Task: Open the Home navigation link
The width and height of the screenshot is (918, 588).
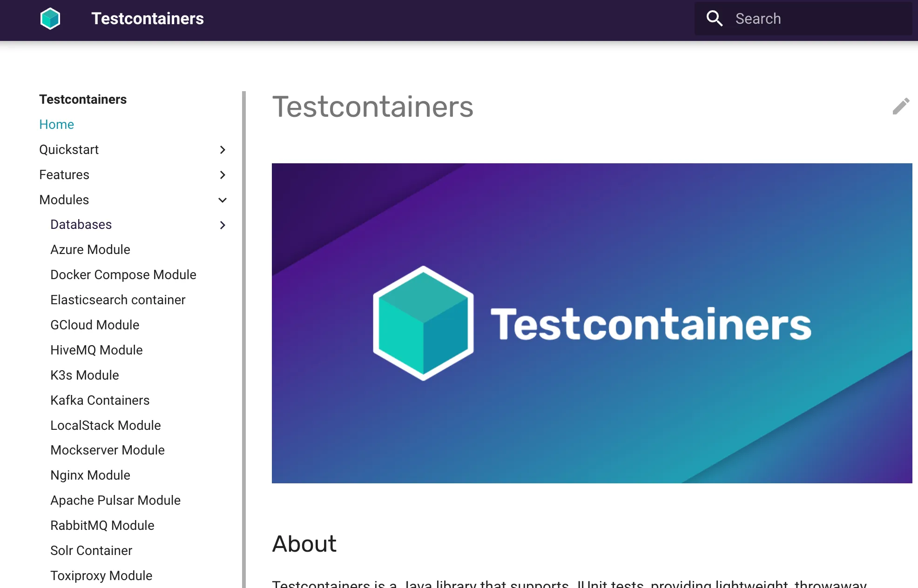Action: tap(56, 125)
